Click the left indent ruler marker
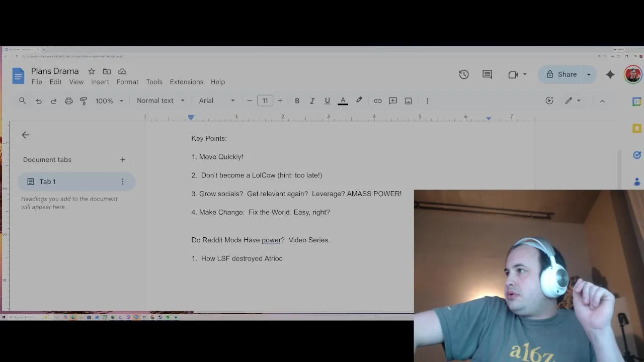The image size is (644, 362). click(x=191, y=117)
